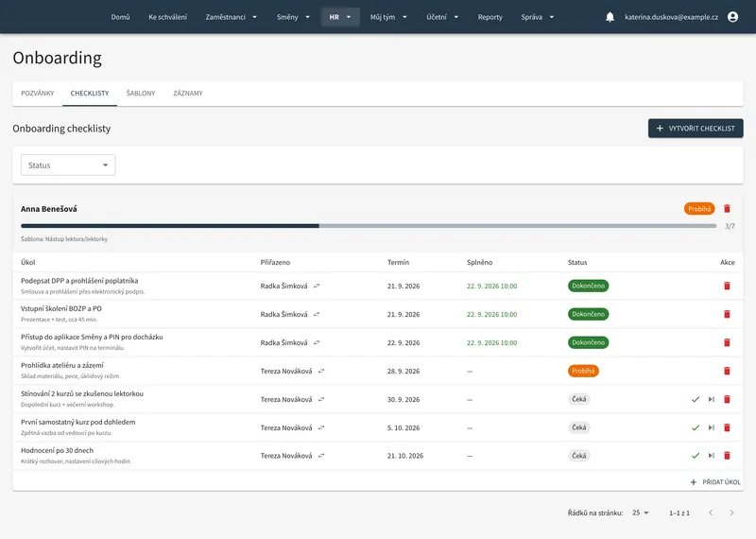Image resolution: width=756 pixels, height=539 pixels.
Task: Reassign the Hodnocení po 30 dnech assignee
Action: (321, 456)
